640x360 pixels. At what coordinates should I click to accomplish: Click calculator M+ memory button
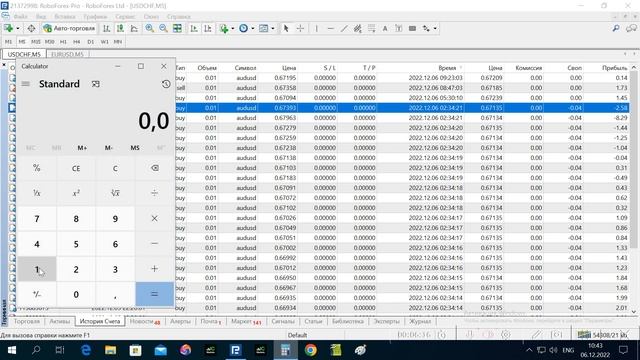pyautogui.click(x=82, y=148)
